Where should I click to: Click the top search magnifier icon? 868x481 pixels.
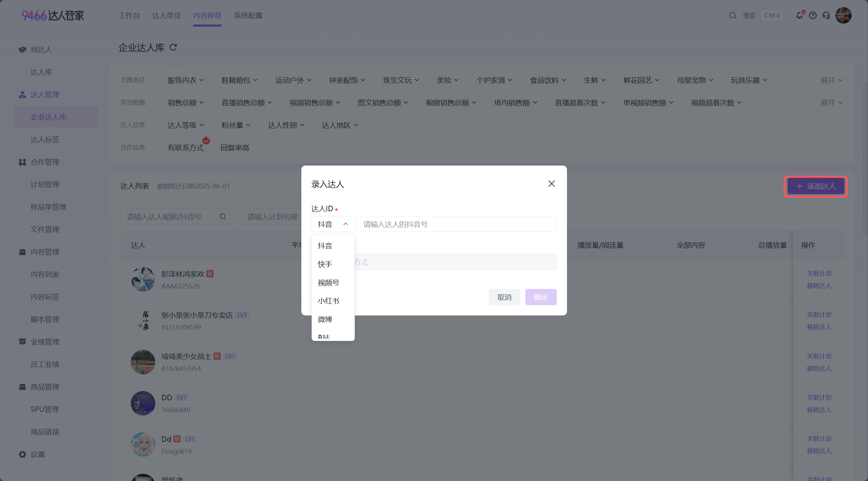point(733,15)
